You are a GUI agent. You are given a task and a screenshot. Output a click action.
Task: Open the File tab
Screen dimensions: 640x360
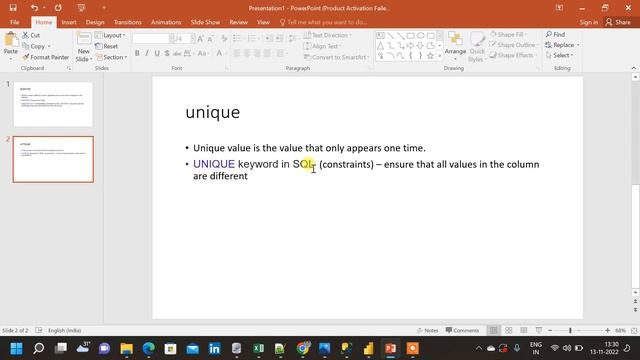[14, 22]
